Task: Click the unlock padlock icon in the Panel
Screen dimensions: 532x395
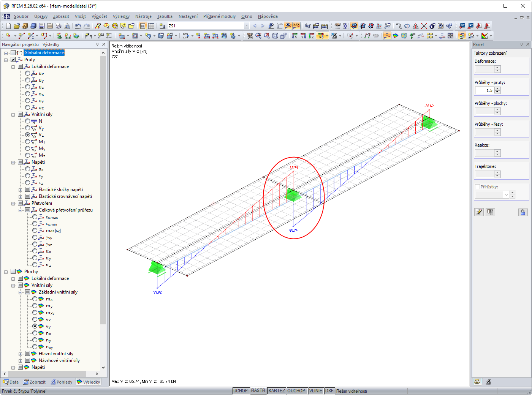Action: point(523,212)
